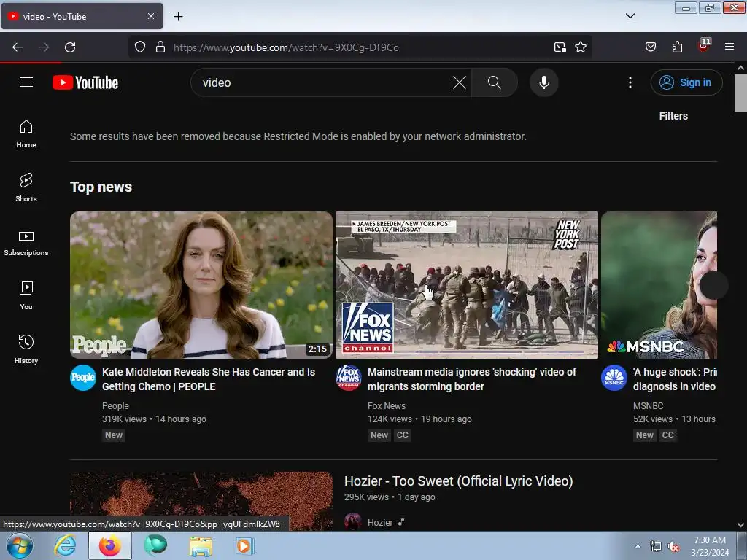Viewport: 747px width, 560px height.
Task: Click the MSNBC channel avatar
Action: 614,378
